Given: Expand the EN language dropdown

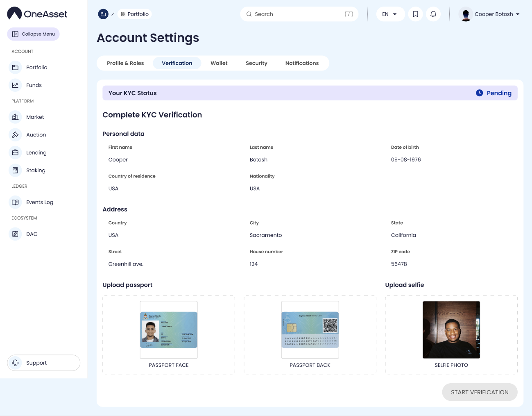Looking at the screenshot, I should 390,14.
